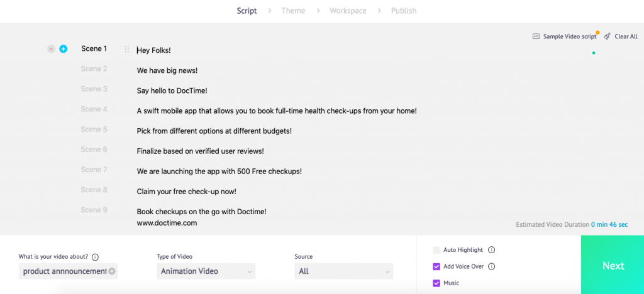Select the Scene 6 label

tap(94, 150)
